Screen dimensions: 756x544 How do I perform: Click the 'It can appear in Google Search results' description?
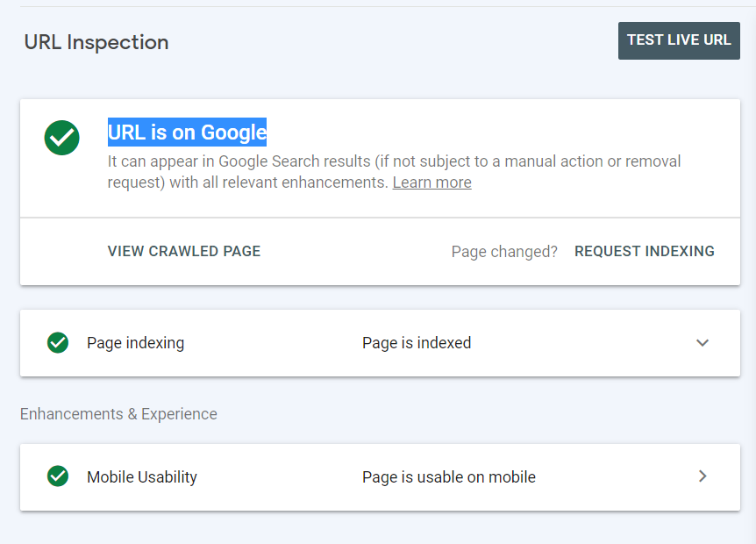pyautogui.click(x=394, y=172)
